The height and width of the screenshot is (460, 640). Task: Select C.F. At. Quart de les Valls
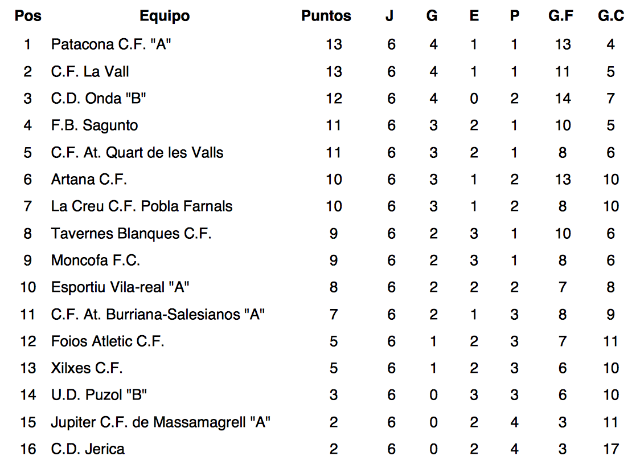click(137, 152)
